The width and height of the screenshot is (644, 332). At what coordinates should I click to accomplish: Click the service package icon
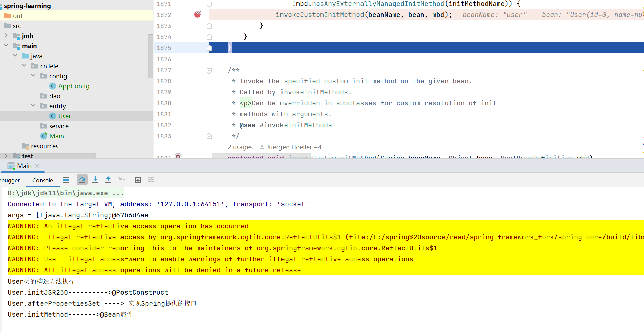point(44,126)
